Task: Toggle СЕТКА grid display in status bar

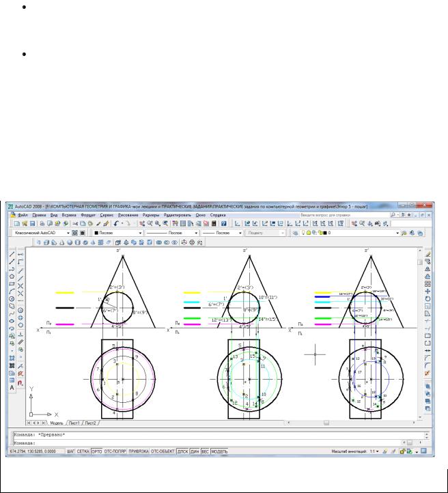Action: click(83, 451)
